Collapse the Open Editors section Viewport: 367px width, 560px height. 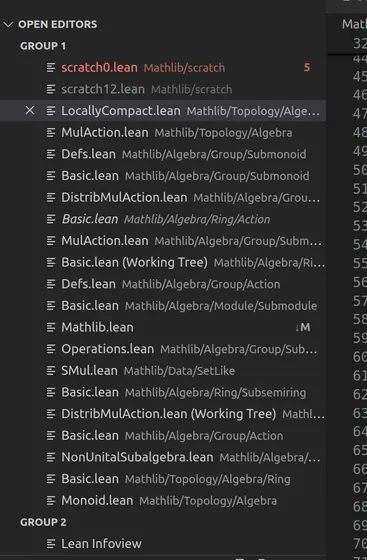coord(8,24)
